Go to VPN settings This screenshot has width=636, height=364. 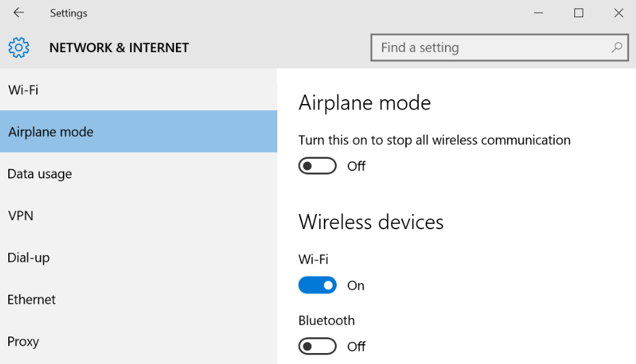[21, 216]
